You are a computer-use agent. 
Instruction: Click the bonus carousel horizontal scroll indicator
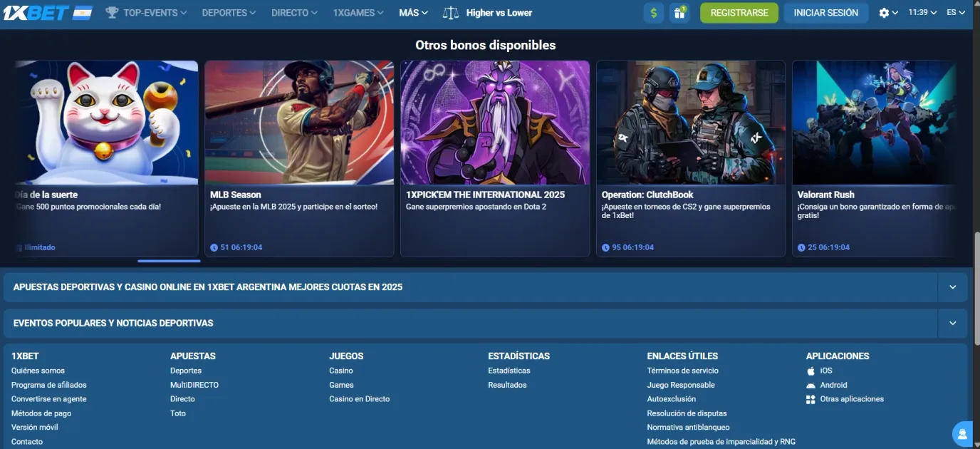point(169,262)
